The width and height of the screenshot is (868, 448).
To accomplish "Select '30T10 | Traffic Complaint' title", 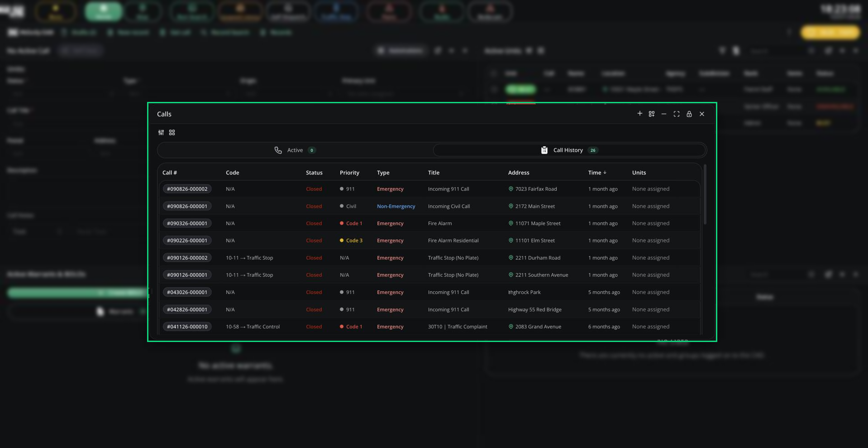I will pyautogui.click(x=458, y=327).
